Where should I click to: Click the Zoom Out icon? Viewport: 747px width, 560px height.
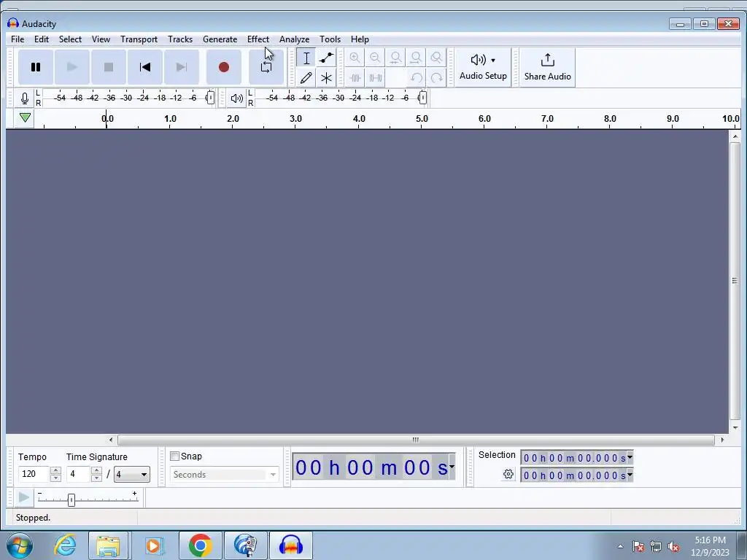tap(375, 58)
